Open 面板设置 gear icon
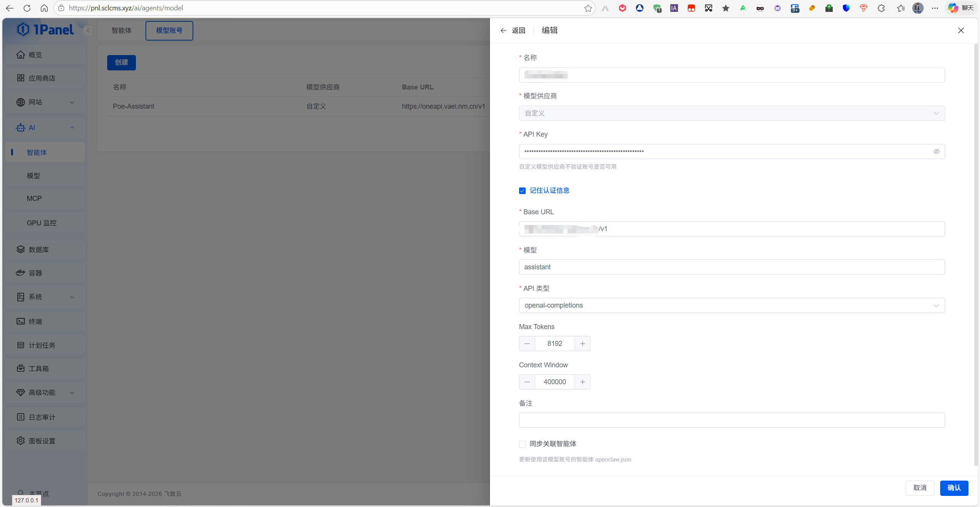 [x=21, y=441]
